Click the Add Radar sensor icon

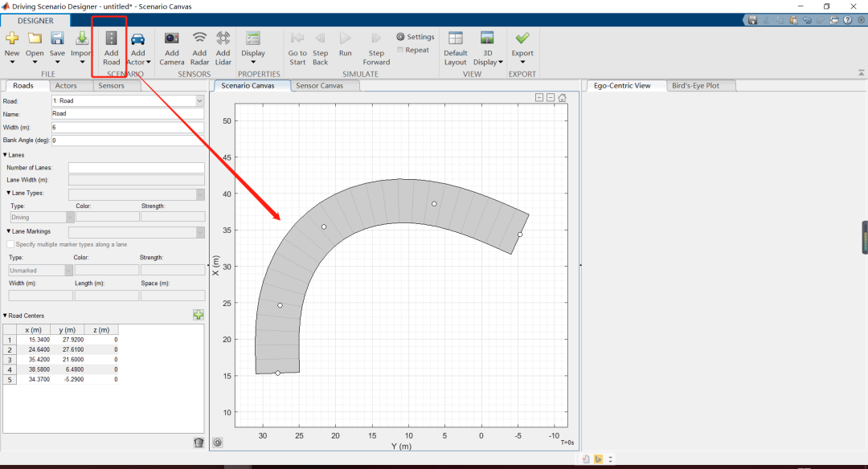click(x=199, y=38)
